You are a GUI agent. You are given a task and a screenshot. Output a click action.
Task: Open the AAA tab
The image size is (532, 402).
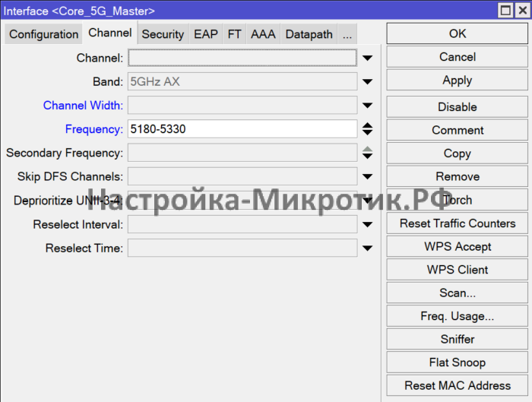[263, 34]
